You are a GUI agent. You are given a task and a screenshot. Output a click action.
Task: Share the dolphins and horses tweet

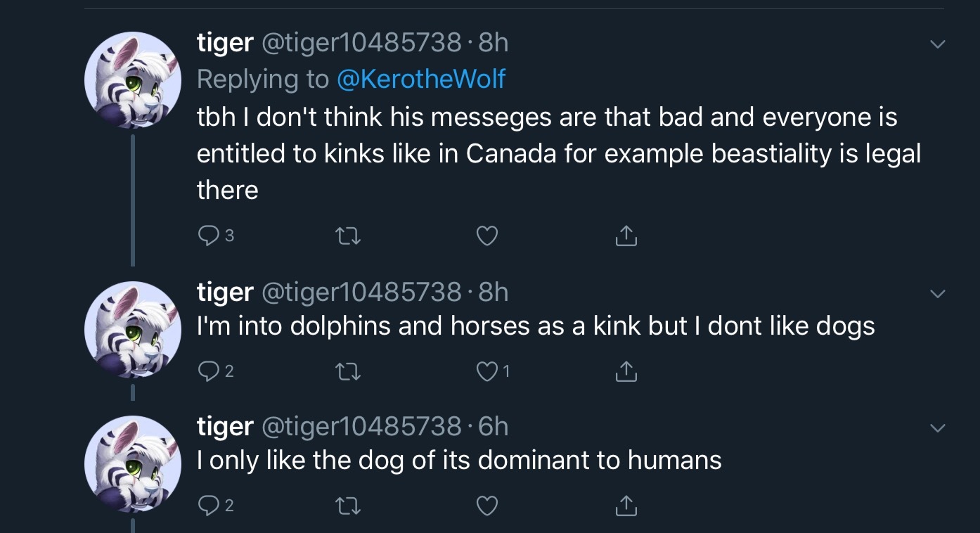click(626, 371)
